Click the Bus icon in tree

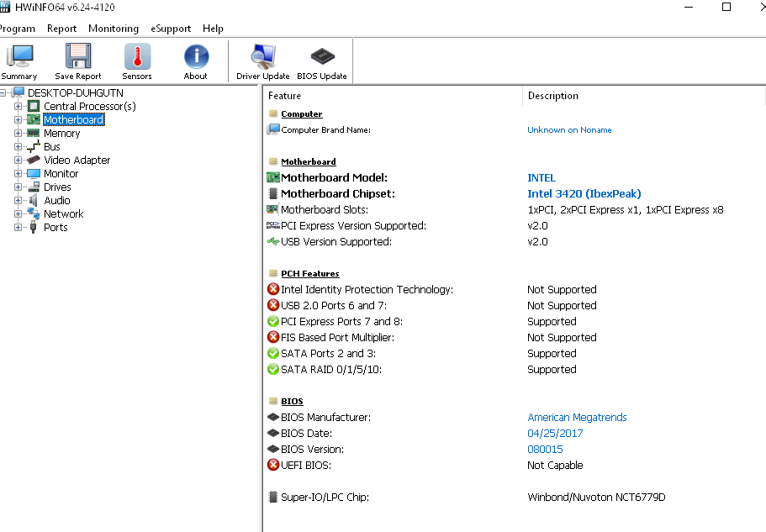34,146
